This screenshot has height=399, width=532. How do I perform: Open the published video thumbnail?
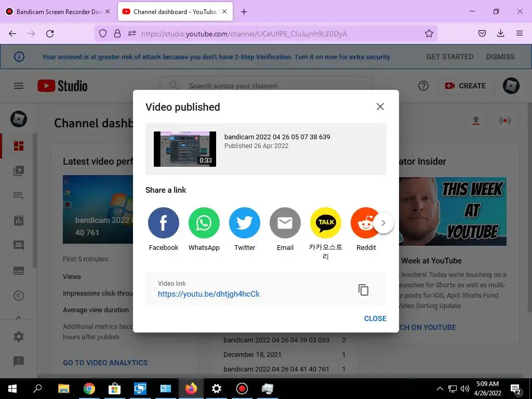pos(185,149)
